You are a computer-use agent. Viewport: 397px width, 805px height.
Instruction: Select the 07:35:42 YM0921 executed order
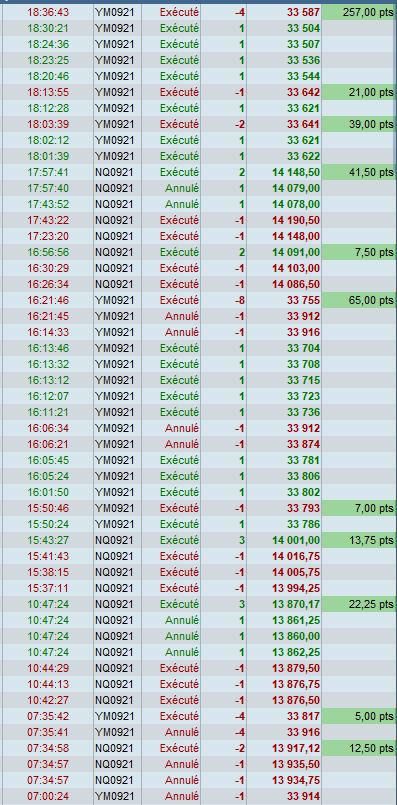click(x=199, y=716)
